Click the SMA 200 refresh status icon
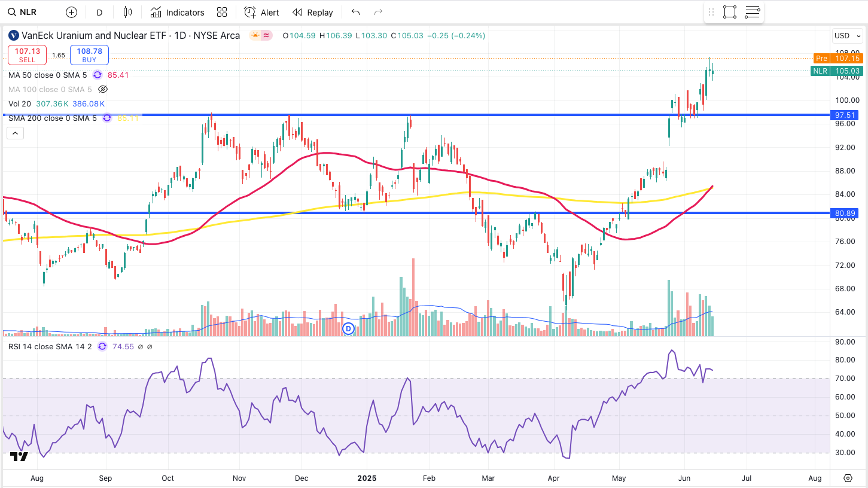The width and height of the screenshot is (868, 488). tap(107, 118)
